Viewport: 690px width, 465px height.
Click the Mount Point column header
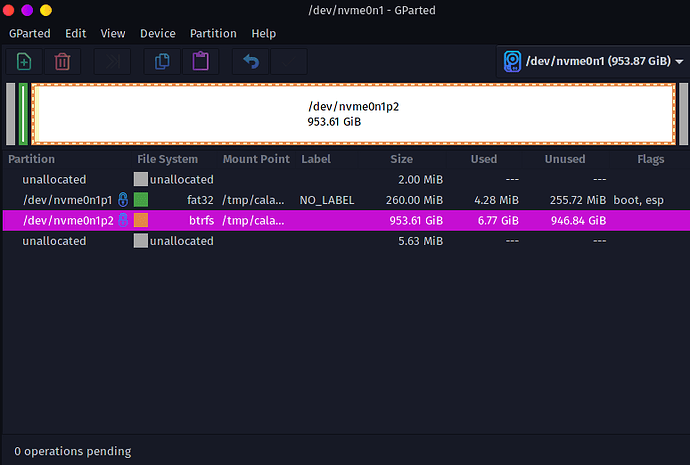(x=256, y=159)
